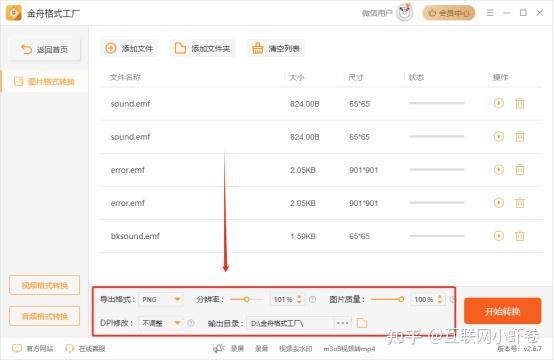
Task: Click the 大小 column header
Action: coord(297,77)
